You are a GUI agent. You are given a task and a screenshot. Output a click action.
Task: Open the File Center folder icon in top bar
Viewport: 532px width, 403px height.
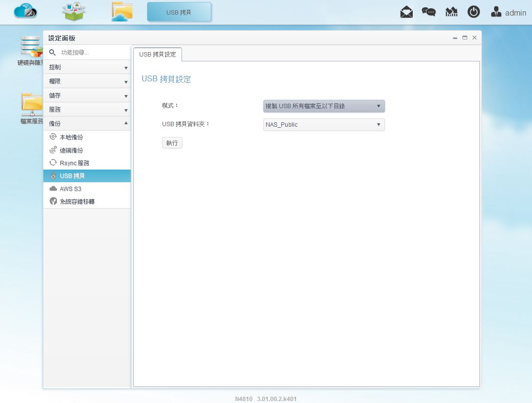pyautogui.click(x=122, y=12)
